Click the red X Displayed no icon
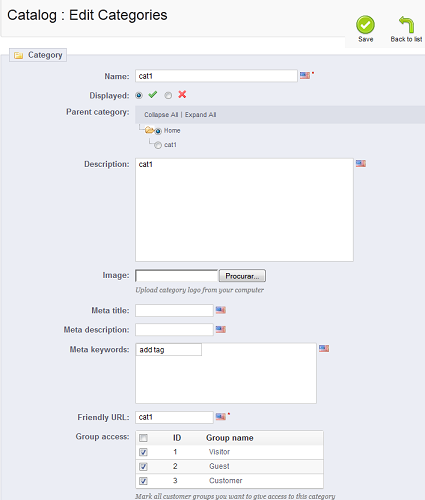This screenshot has width=425, height=500. tap(182, 95)
